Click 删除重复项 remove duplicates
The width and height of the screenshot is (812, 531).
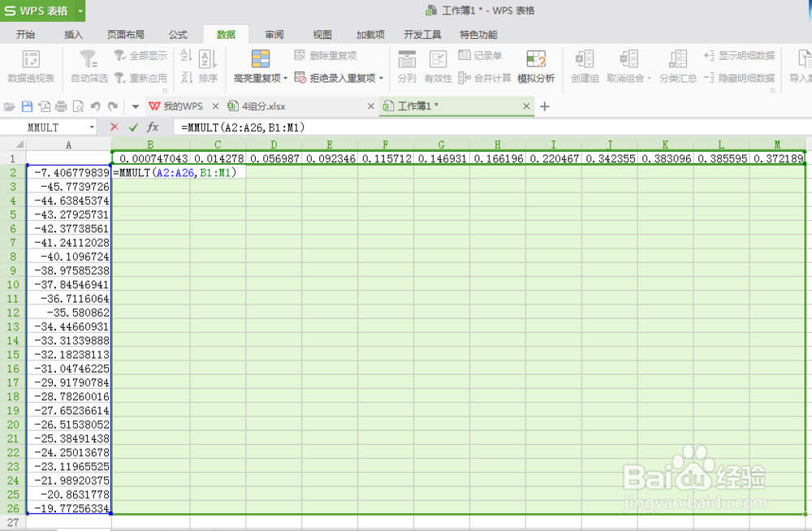[x=326, y=55]
